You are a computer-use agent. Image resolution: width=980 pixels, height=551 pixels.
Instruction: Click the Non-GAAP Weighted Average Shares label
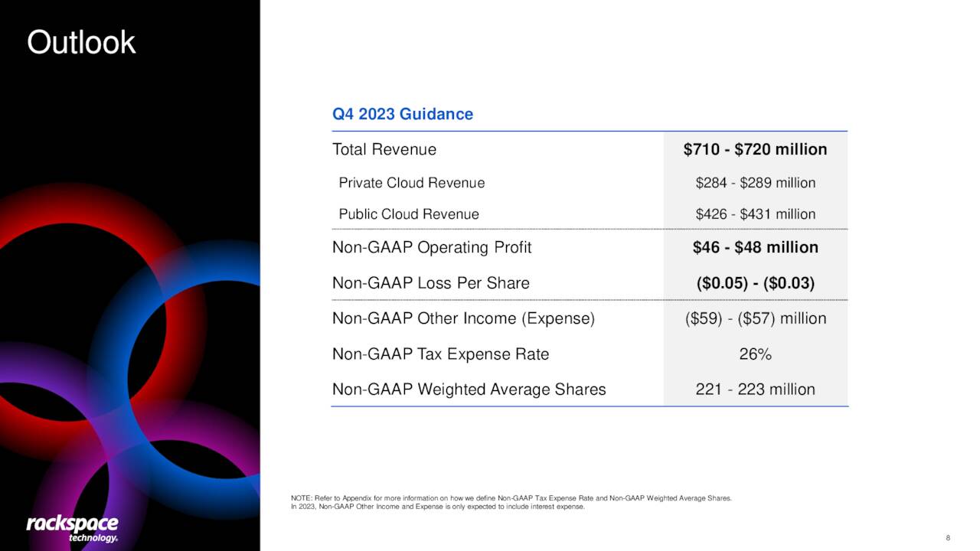(469, 390)
